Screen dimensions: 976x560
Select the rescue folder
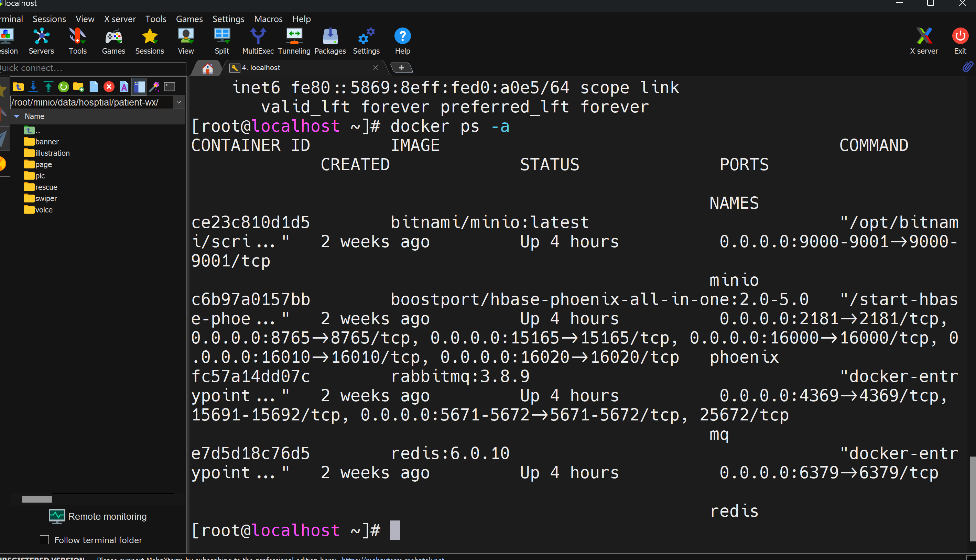tap(41, 187)
